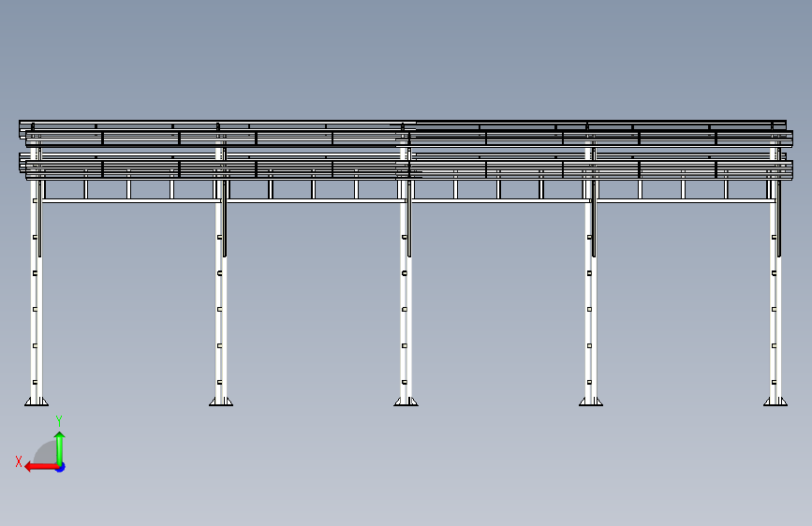Viewport: 812px width, 526px height.
Task: Select the rightmost column's base plate
Action: point(775,402)
